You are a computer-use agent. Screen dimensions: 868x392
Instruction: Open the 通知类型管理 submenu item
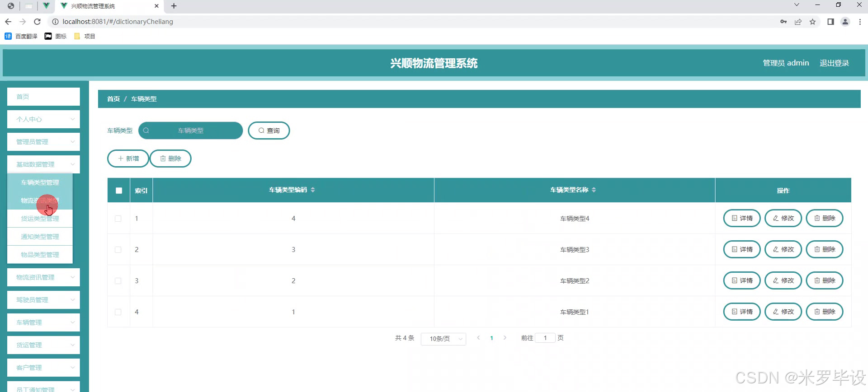pos(40,237)
